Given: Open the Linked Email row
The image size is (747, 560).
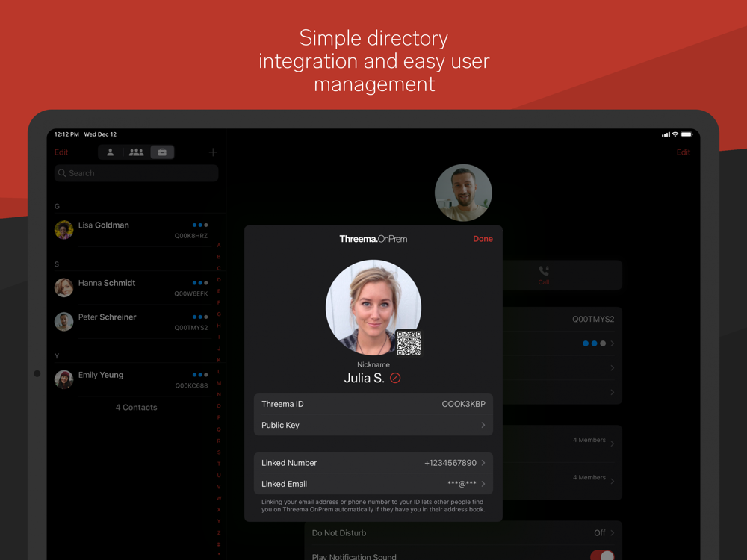Looking at the screenshot, I should tap(373, 484).
